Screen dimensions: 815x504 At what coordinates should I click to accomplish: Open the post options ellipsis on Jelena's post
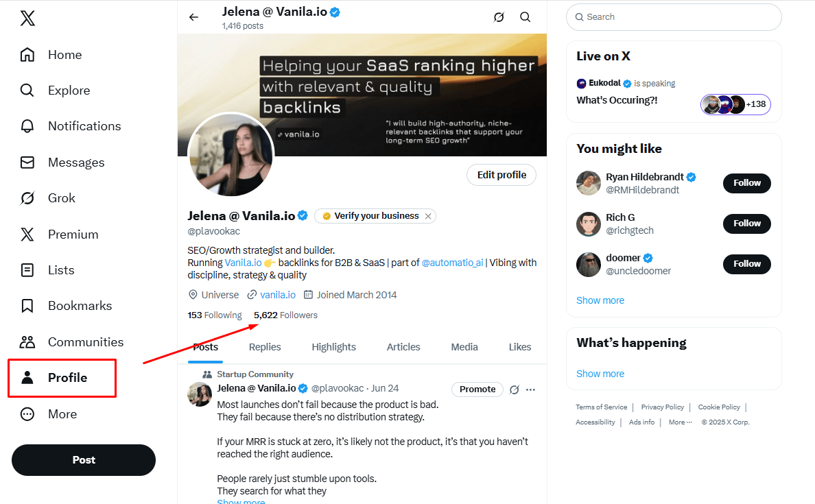[530, 389]
